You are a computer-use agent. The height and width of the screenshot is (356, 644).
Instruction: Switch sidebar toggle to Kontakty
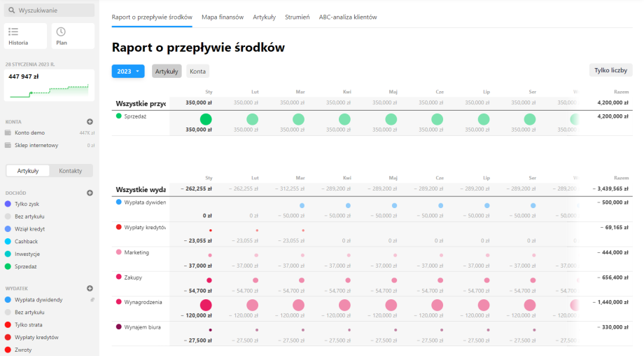point(71,171)
